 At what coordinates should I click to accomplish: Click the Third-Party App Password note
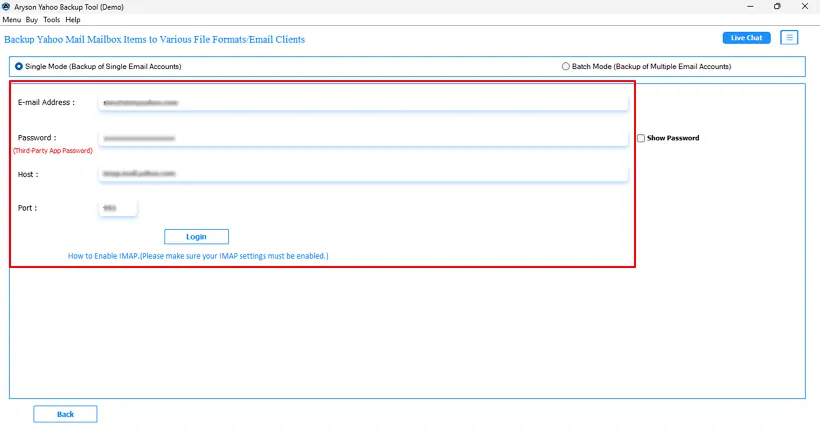pyautogui.click(x=53, y=151)
